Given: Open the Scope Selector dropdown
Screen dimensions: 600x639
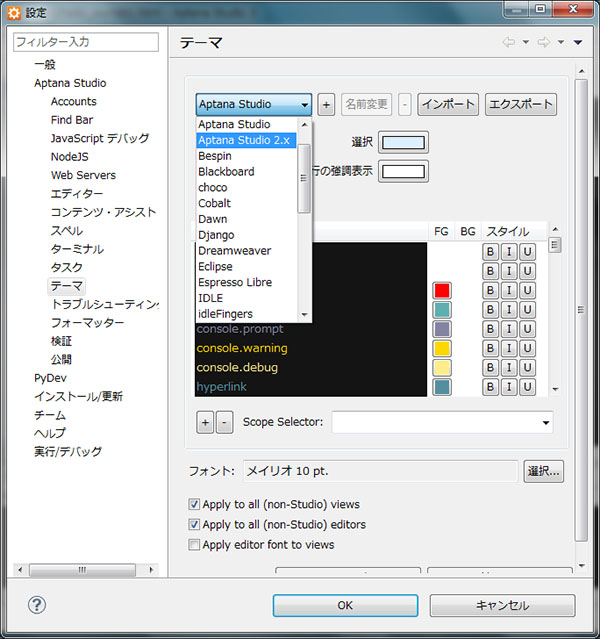Looking at the screenshot, I should pos(546,423).
